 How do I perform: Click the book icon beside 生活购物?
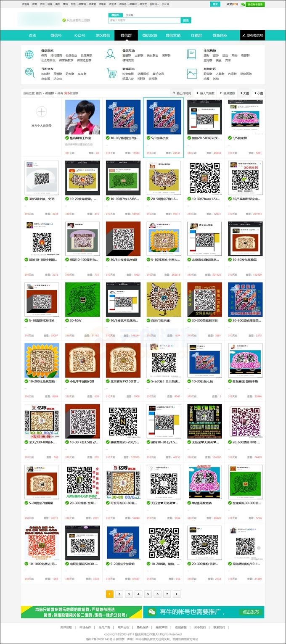coord(191,54)
